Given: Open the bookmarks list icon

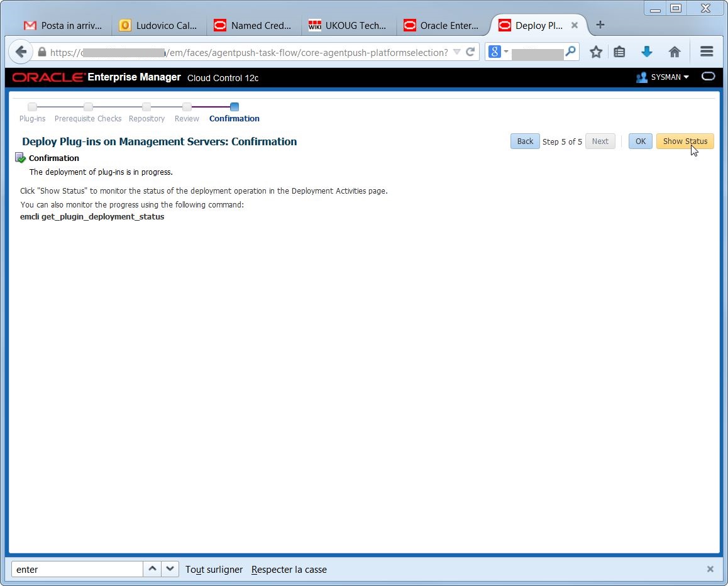Looking at the screenshot, I should click(619, 52).
